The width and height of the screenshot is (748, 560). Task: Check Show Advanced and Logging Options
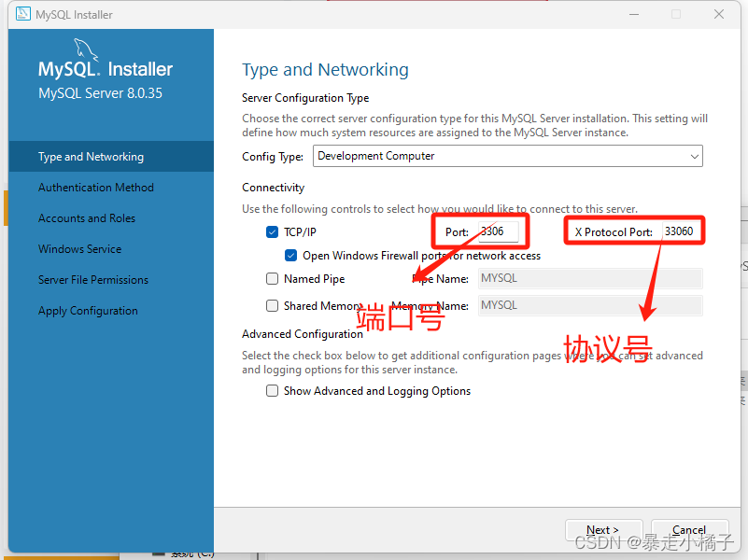click(272, 391)
